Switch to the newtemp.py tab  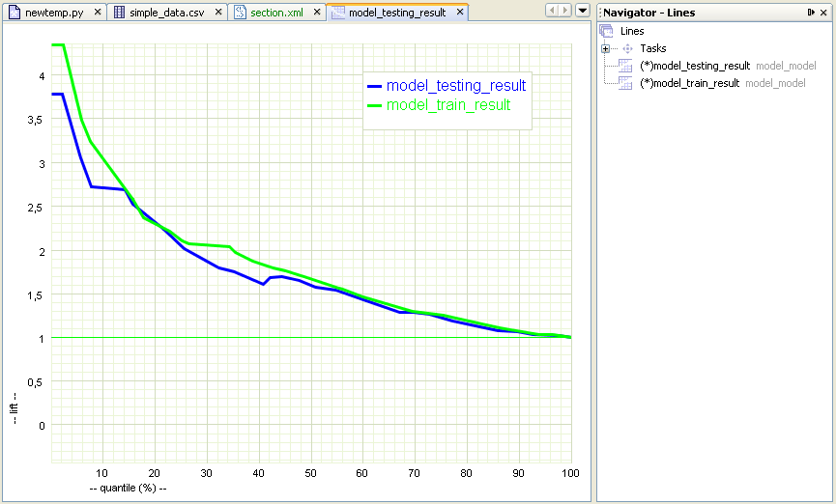(x=54, y=13)
